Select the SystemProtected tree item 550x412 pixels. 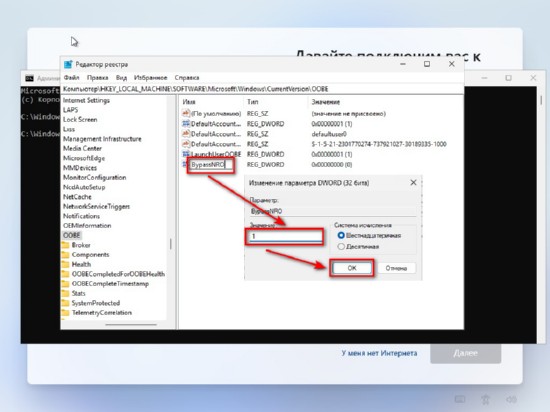tap(96, 303)
